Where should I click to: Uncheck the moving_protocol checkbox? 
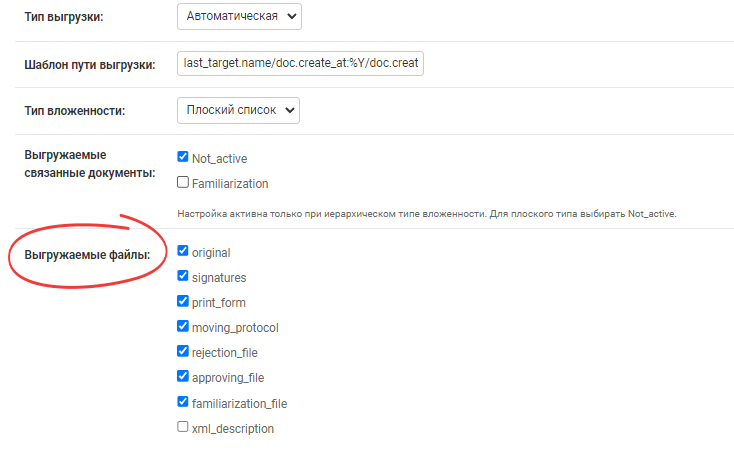coord(183,326)
